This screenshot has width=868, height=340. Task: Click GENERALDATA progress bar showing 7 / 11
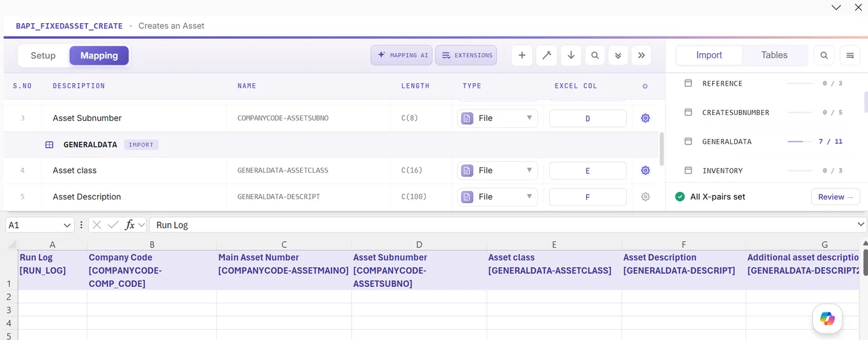[x=800, y=142]
